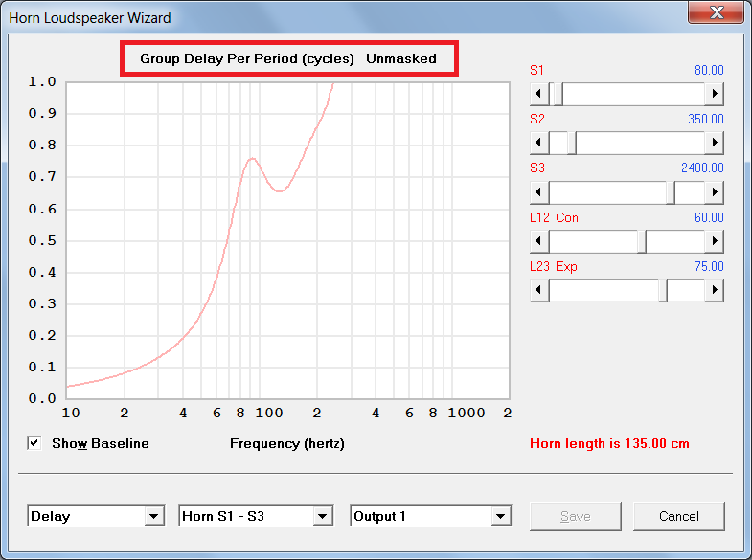752x560 pixels.
Task: Click the S3 slider left arrow
Action: pyautogui.click(x=539, y=192)
